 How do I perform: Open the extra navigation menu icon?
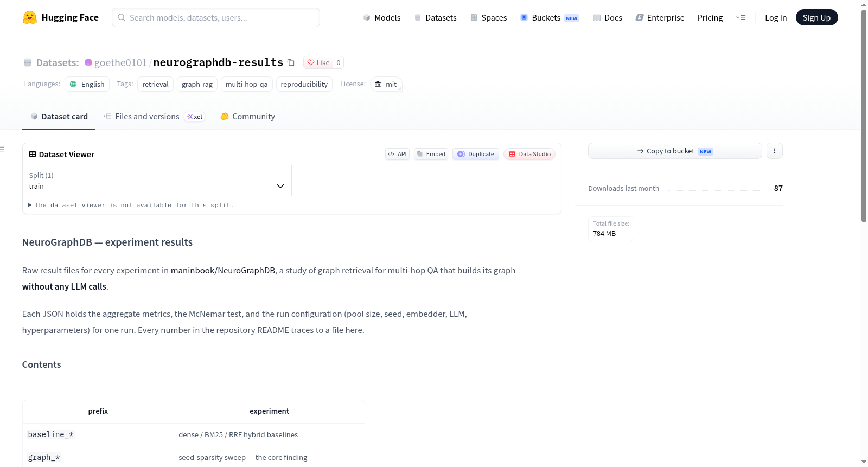click(741, 17)
